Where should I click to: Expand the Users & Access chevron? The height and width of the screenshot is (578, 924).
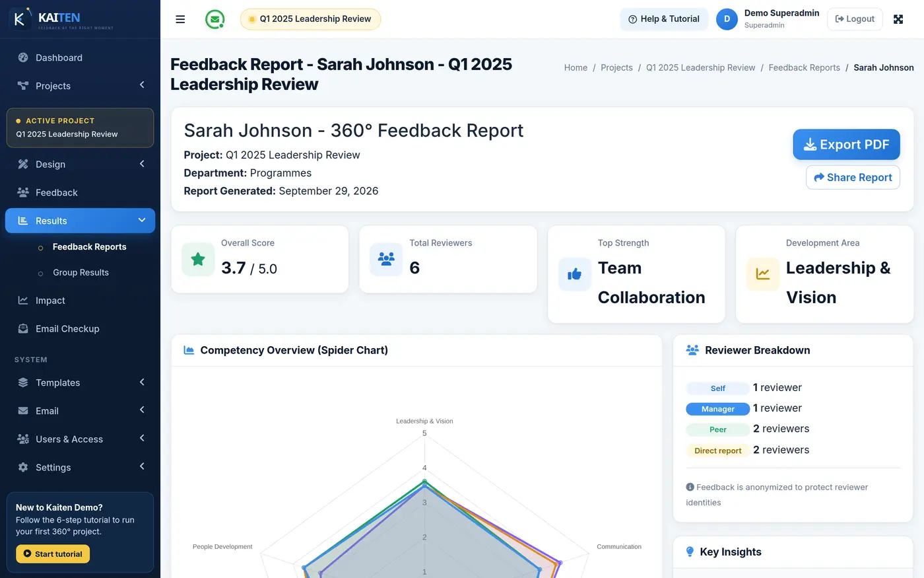(x=142, y=439)
